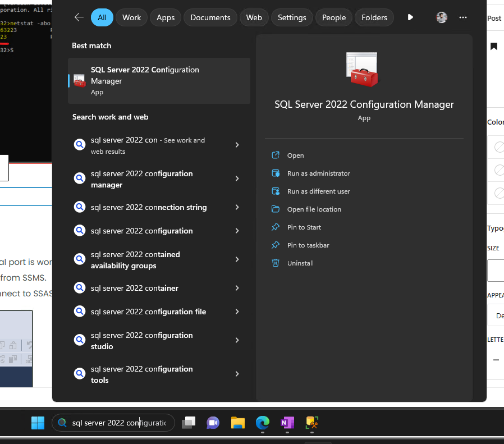Open OneNote from the taskbar
The height and width of the screenshot is (444, 504).
click(x=287, y=423)
